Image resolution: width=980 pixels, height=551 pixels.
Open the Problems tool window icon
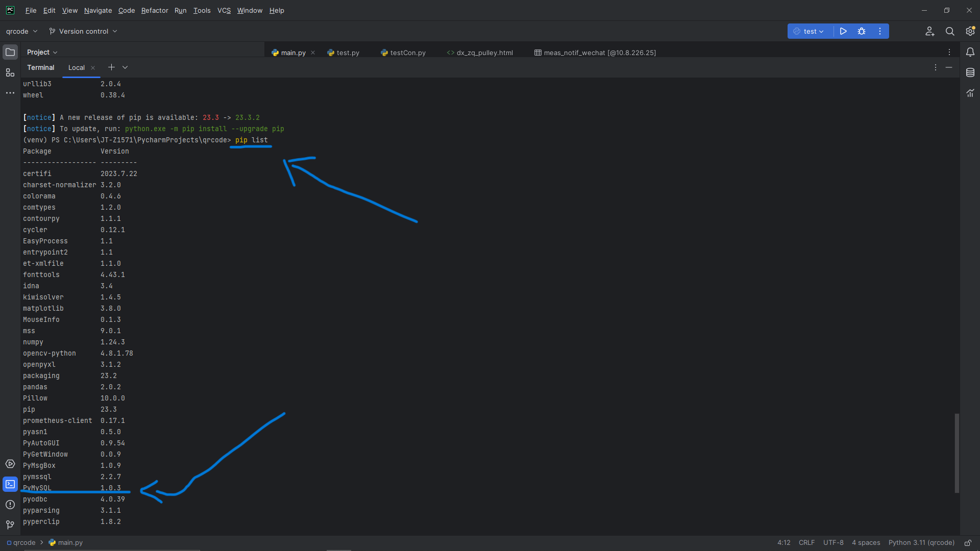tap(10, 505)
